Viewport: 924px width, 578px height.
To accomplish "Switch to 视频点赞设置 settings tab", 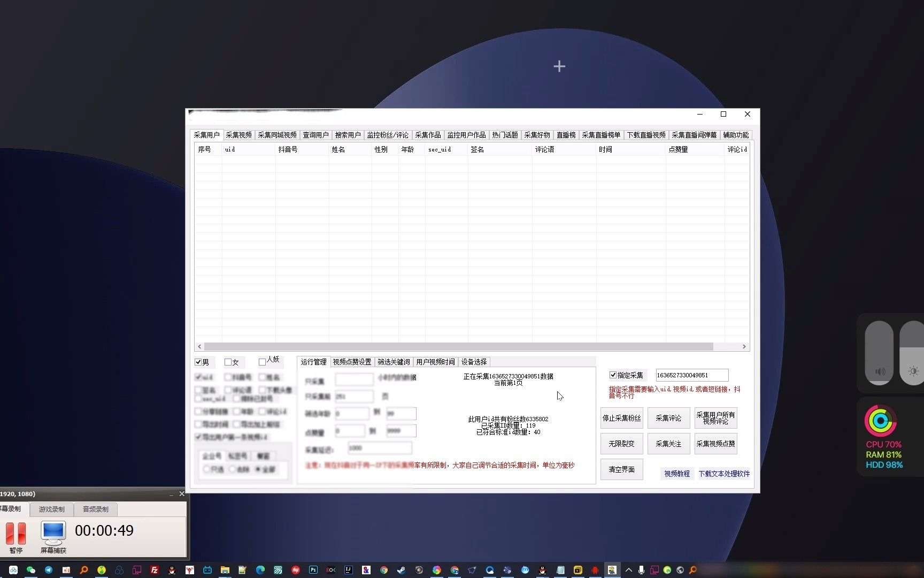I will click(x=352, y=362).
